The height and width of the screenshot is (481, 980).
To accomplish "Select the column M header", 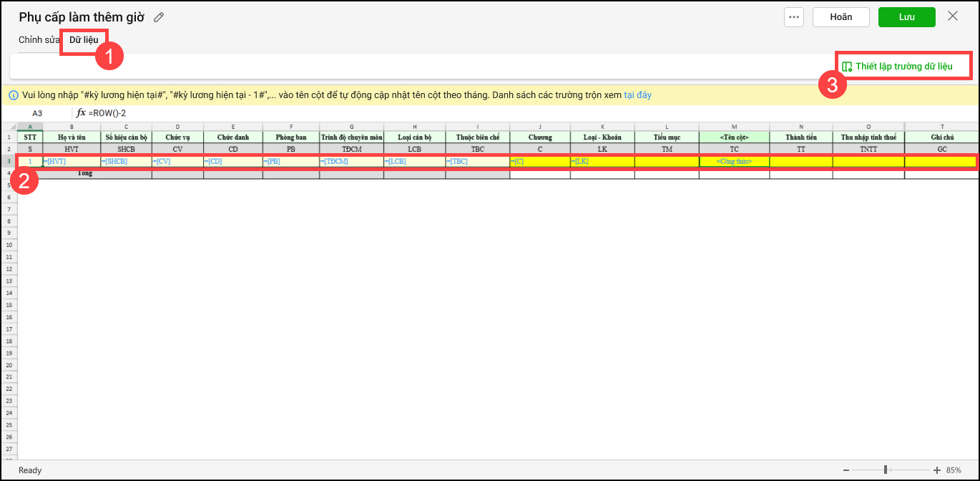I will point(734,127).
